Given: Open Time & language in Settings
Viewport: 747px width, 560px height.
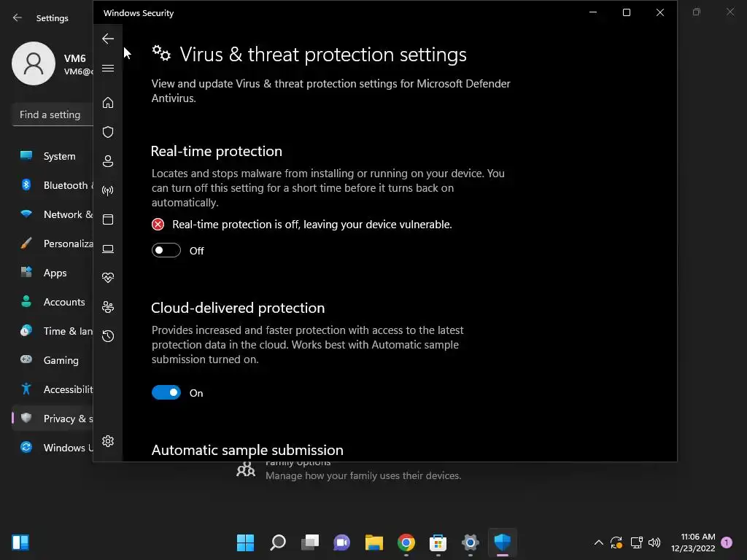Looking at the screenshot, I should [53, 331].
